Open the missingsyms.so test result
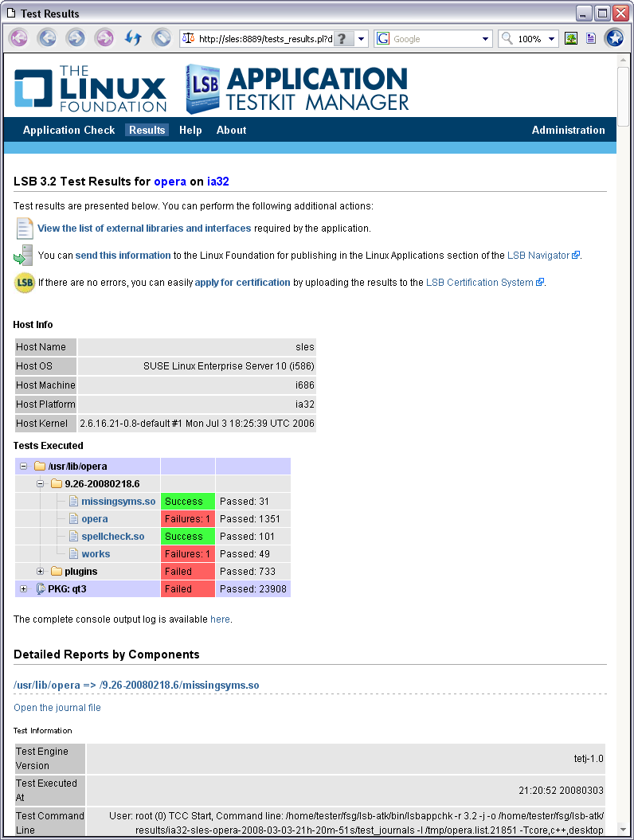 pos(119,502)
